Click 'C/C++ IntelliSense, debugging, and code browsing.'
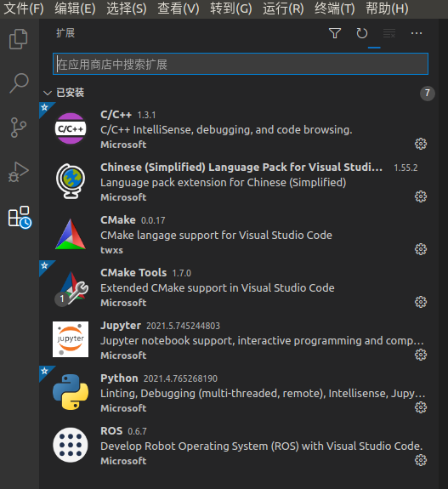The height and width of the screenshot is (489, 448). pos(226,130)
